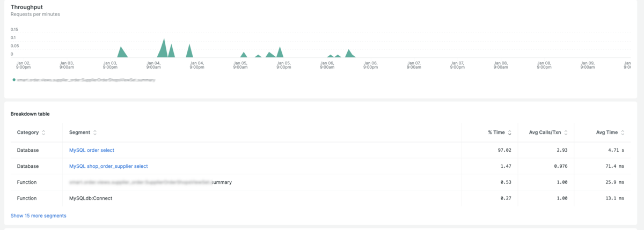Expand Show 15 more segments
644x230 pixels.
39,216
